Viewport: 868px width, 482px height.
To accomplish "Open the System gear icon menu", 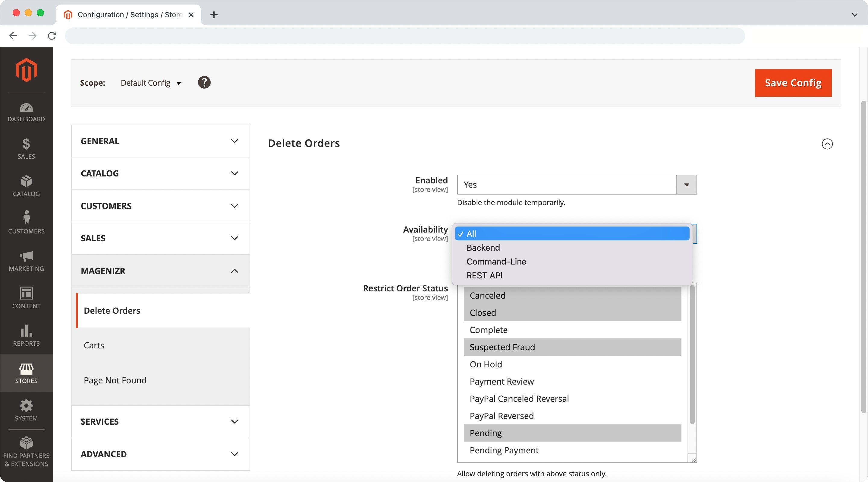I will (26, 410).
